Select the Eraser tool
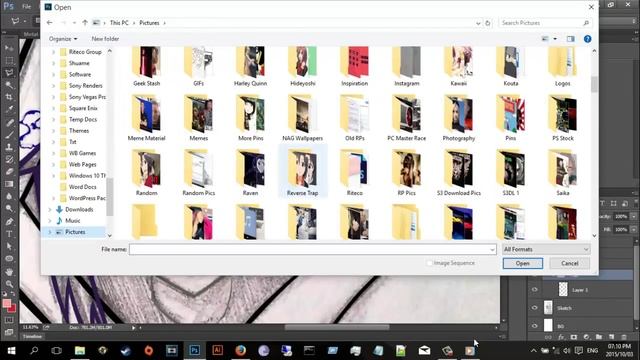Viewport: 640px width, 360px height. 9,171
